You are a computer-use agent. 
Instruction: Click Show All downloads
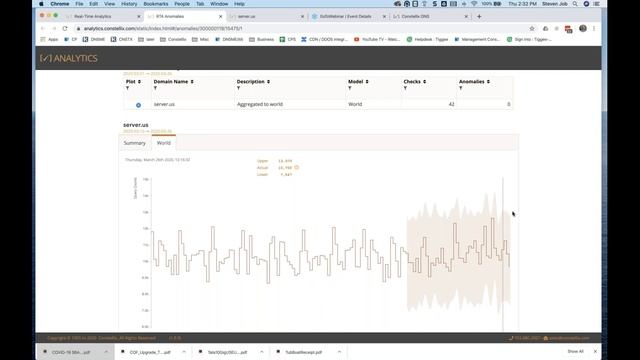click(x=576, y=351)
